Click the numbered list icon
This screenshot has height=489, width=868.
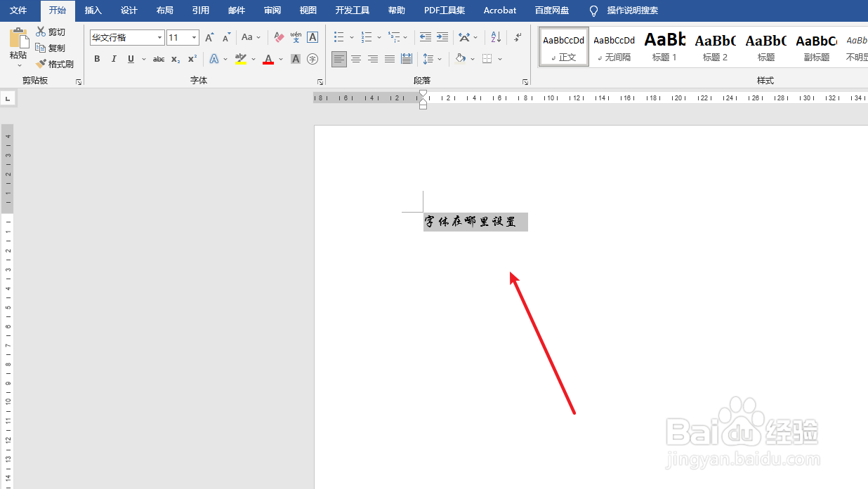coord(366,37)
